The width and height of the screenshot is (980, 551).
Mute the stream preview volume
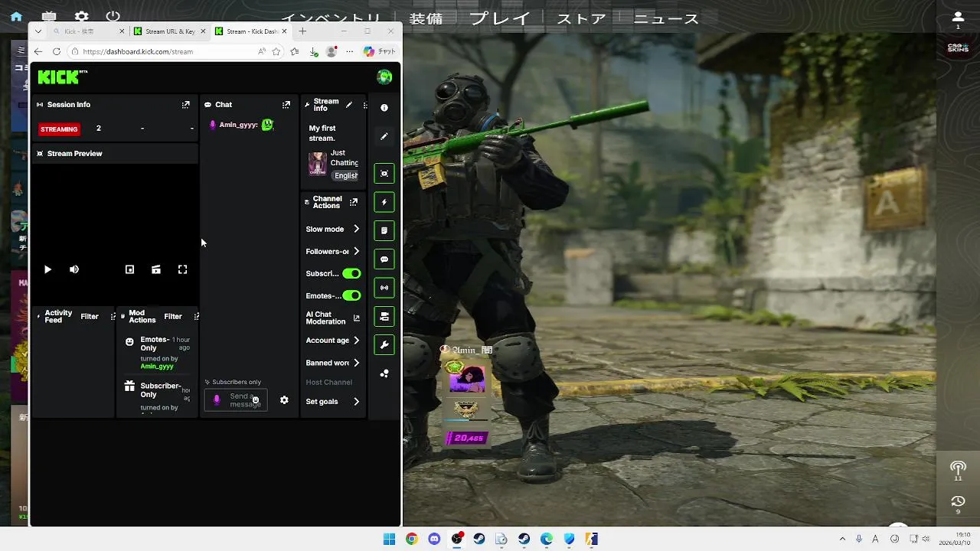click(x=74, y=269)
